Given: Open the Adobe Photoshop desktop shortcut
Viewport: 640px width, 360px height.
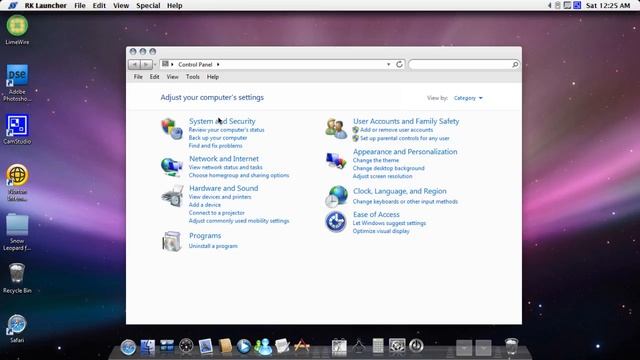Looking at the screenshot, I should pos(17,82).
